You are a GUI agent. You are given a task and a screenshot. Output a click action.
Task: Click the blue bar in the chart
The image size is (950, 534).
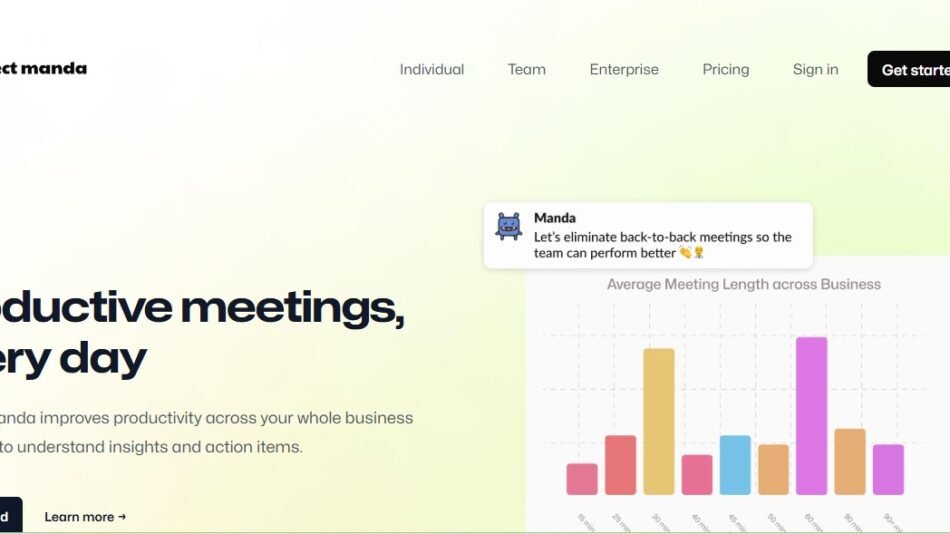pyautogui.click(x=735, y=464)
